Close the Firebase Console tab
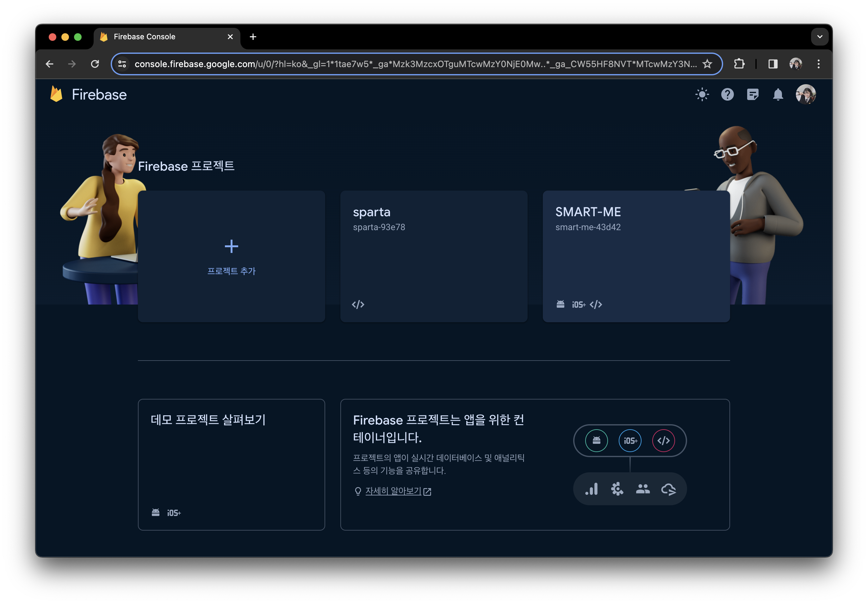This screenshot has width=868, height=604. [230, 37]
